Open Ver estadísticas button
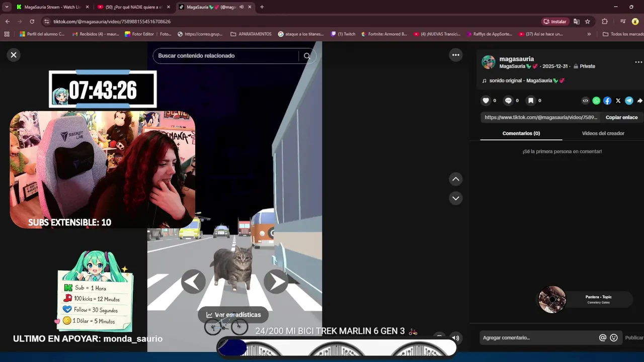 [x=233, y=315]
